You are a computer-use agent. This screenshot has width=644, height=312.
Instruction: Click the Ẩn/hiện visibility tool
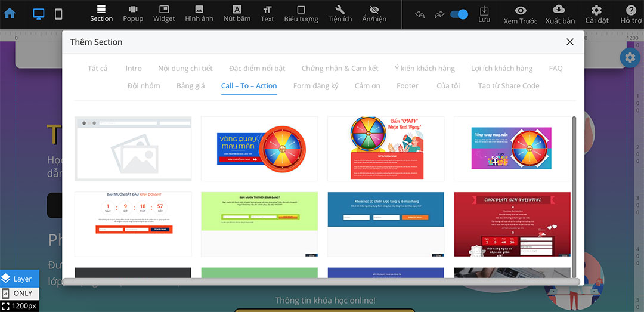point(374,14)
